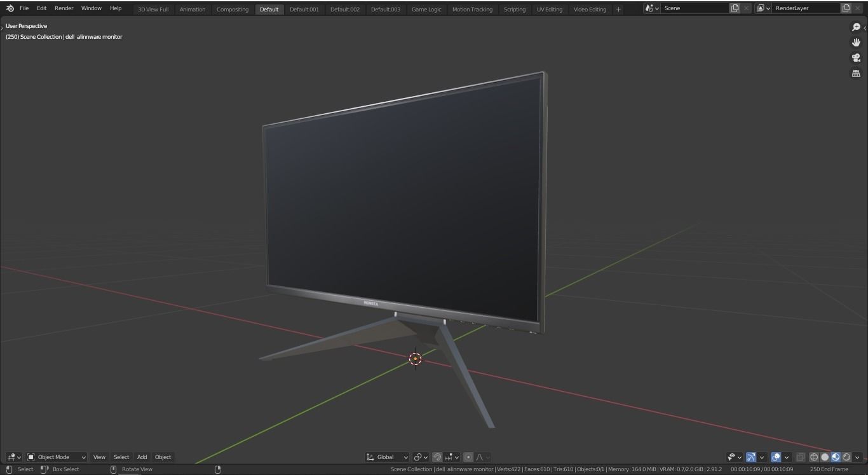The width and height of the screenshot is (868, 475).
Task: Switch to the Compositing workspace tab
Action: coord(233,10)
